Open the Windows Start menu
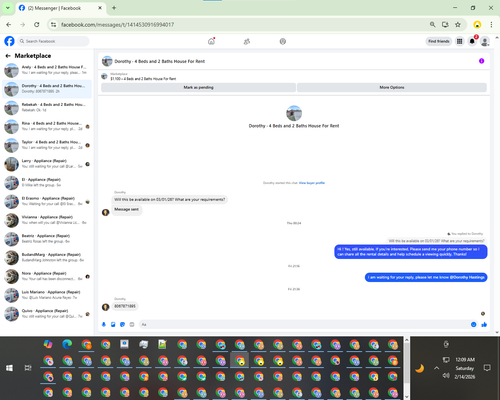 (9, 368)
